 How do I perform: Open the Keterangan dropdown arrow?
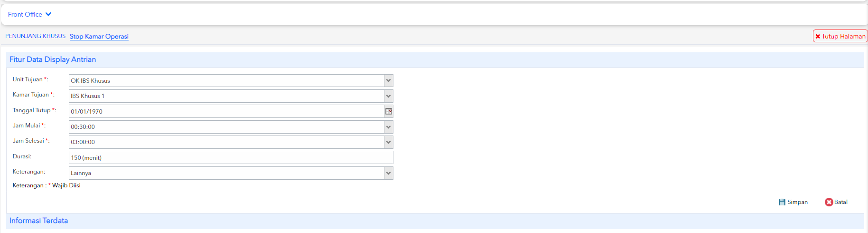click(x=389, y=173)
